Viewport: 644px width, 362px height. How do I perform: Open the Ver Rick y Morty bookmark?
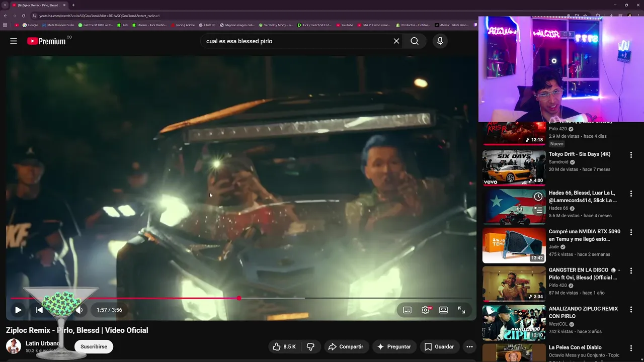(x=276, y=25)
